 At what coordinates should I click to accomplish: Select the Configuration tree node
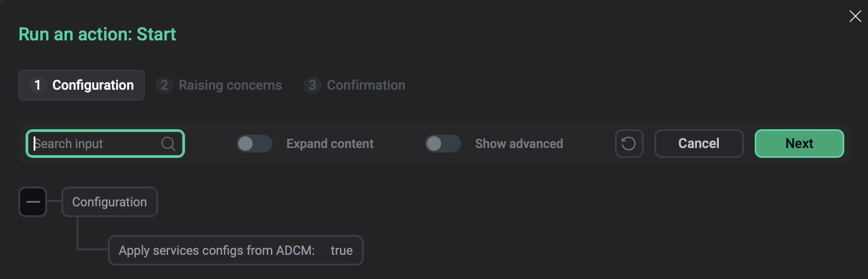[x=109, y=202]
